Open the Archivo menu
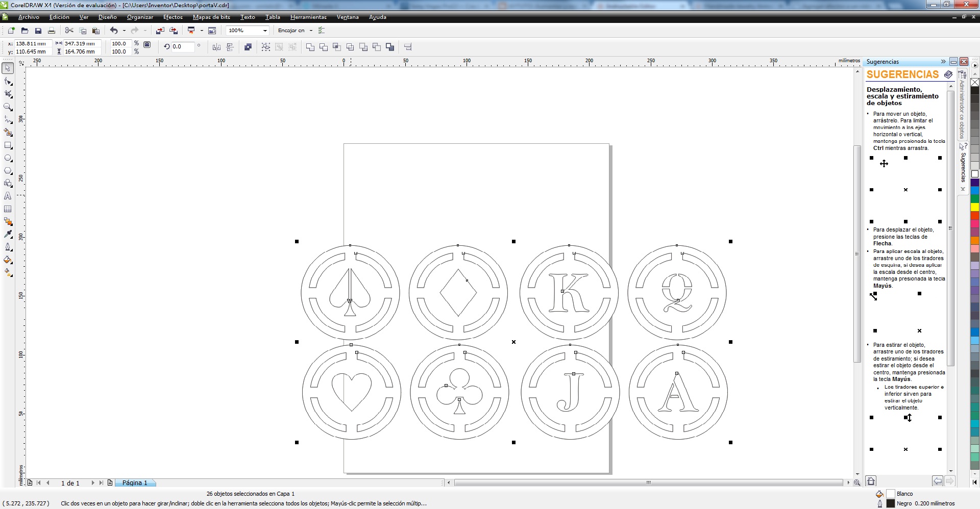The image size is (980, 509). 29,17
